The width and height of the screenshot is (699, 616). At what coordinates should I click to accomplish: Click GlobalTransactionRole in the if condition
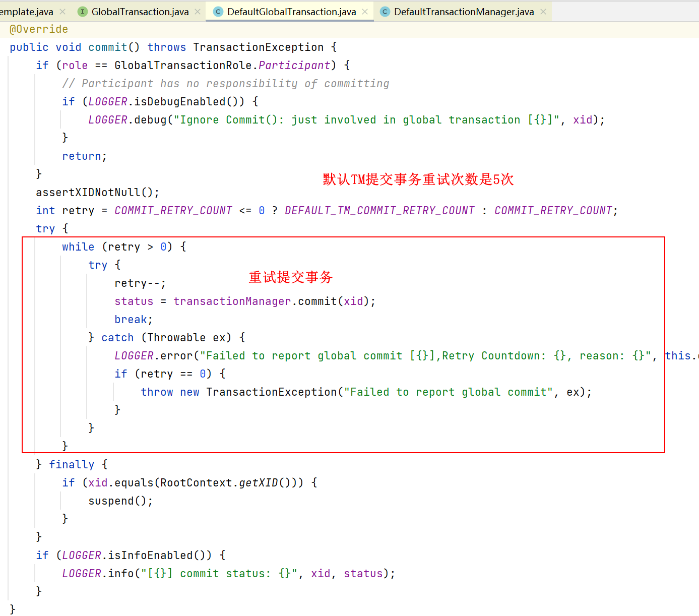pos(183,66)
